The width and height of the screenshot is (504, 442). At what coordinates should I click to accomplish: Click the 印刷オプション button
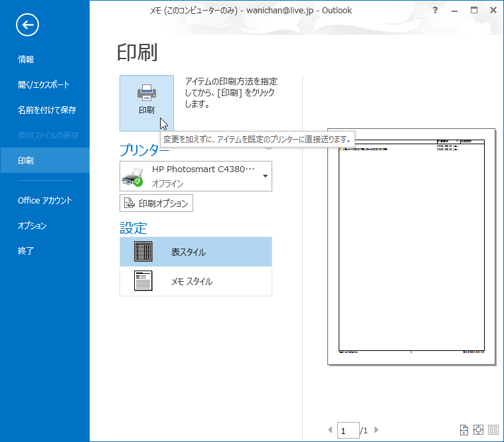[x=156, y=203]
